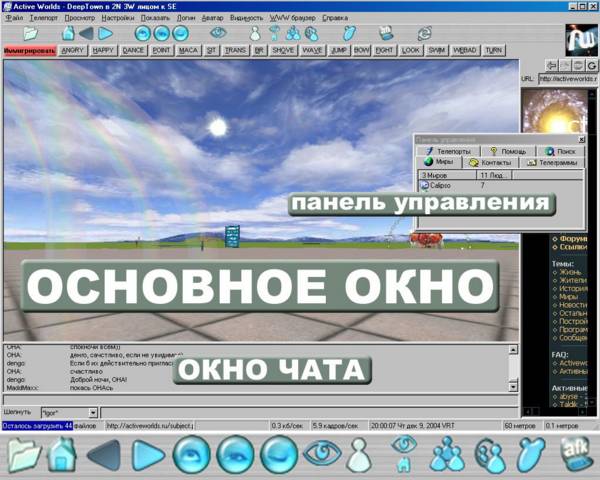Click the look-level eye button in top toolbar
The image size is (600, 480).
click(x=161, y=33)
